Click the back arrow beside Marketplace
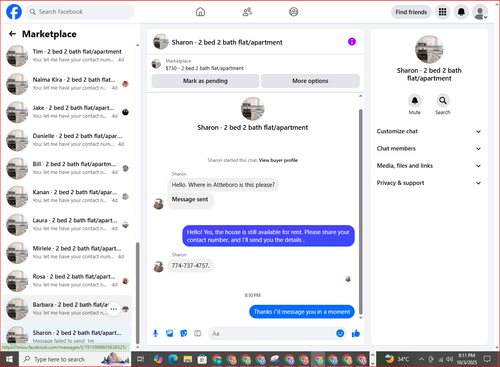500x367 pixels. [x=12, y=34]
